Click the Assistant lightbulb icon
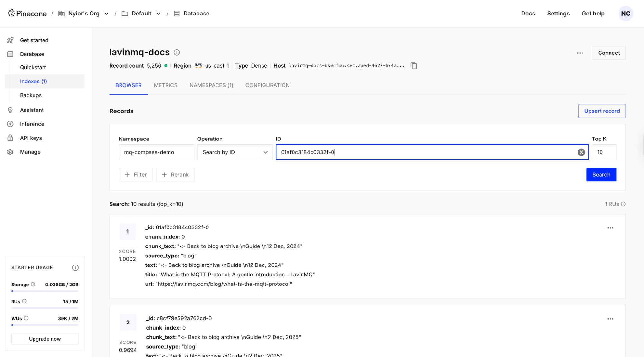The width and height of the screenshot is (644, 357). pyautogui.click(x=10, y=110)
